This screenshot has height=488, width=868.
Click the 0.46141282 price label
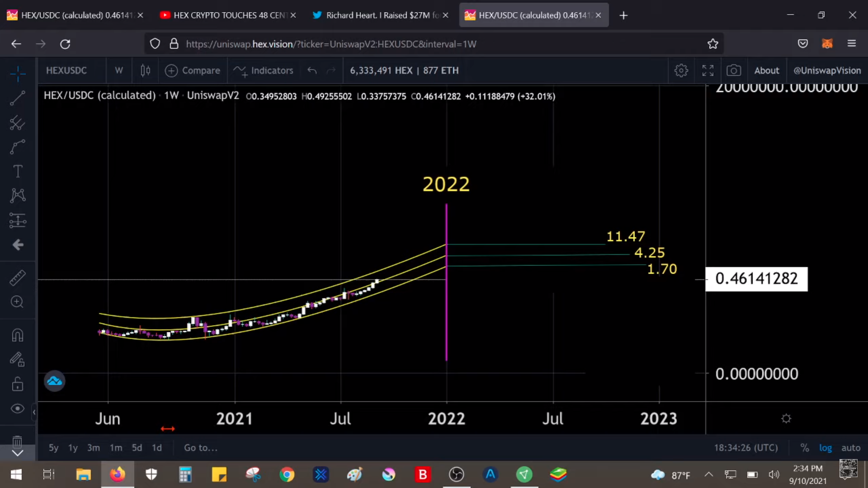(756, 279)
